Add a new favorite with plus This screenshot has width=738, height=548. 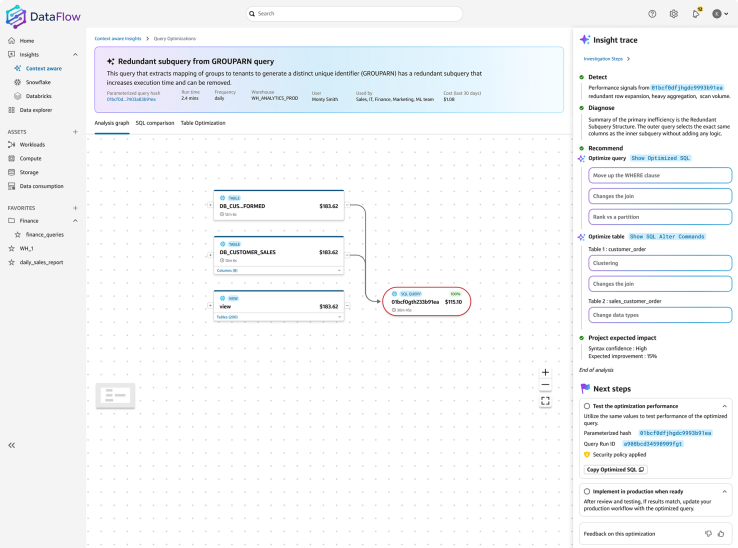click(x=75, y=208)
